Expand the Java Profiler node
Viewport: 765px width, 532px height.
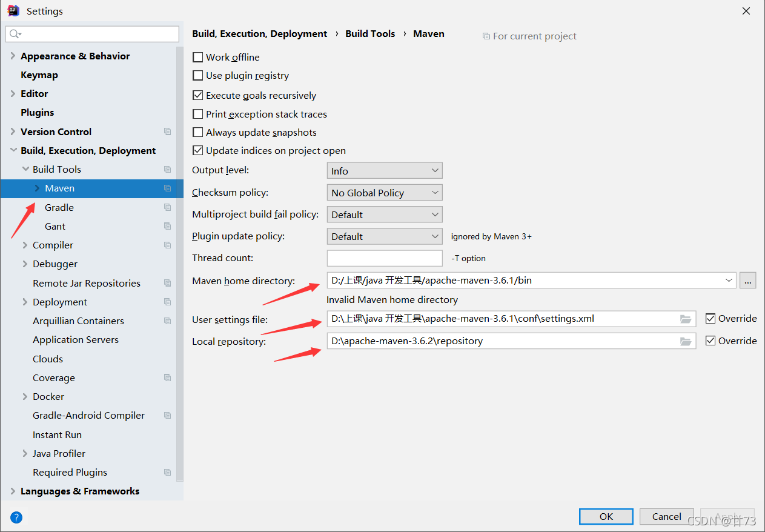[x=25, y=453]
